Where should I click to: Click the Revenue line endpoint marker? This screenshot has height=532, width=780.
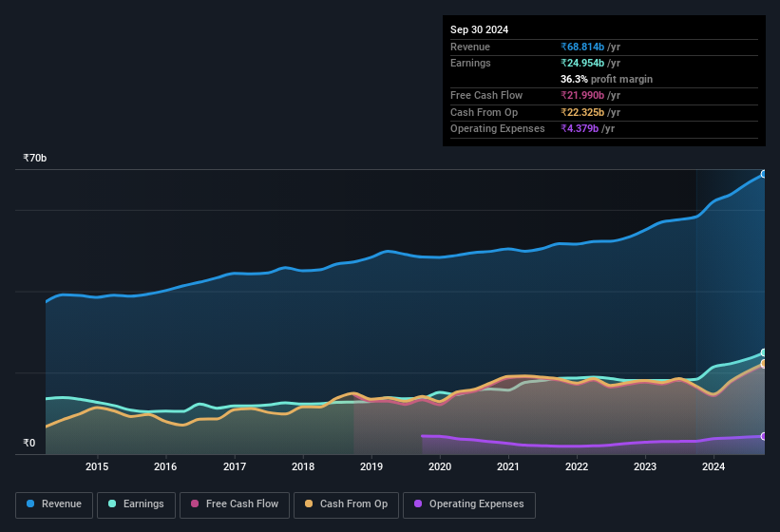(x=764, y=174)
